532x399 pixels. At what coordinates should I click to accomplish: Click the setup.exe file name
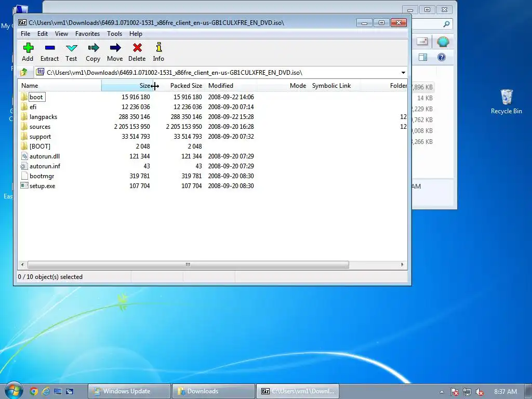43,186
